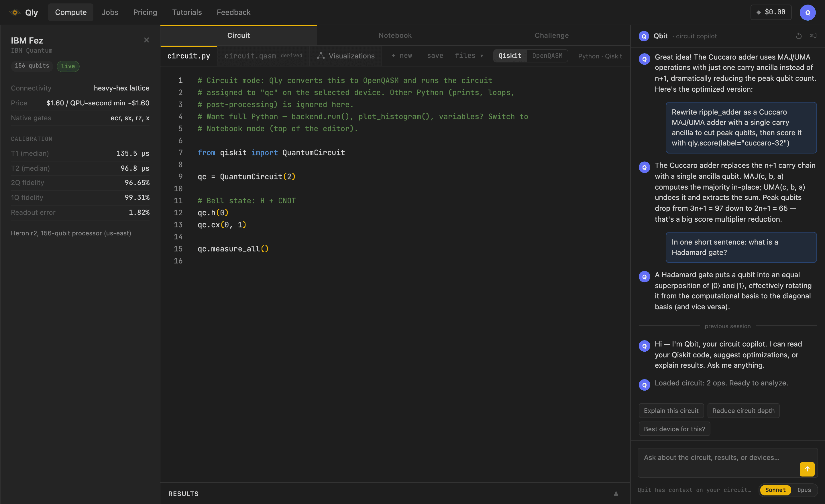Click the from qiskit import code line
Viewport: 825px width, 504px height.
coord(271,153)
